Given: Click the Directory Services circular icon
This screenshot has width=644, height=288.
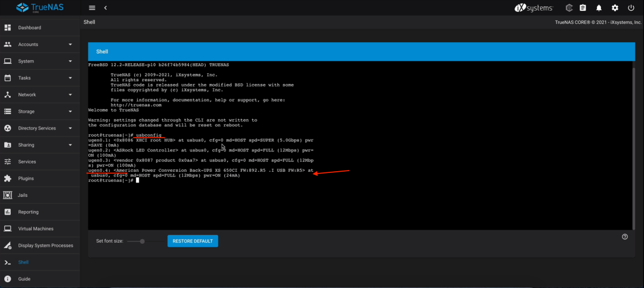Looking at the screenshot, I should 7,128.
